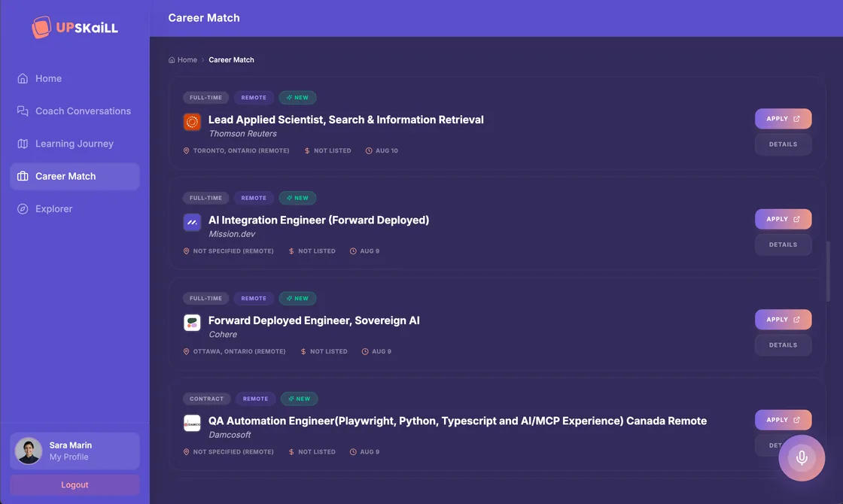Click the page vertical scrollbar

[x=828, y=272]
